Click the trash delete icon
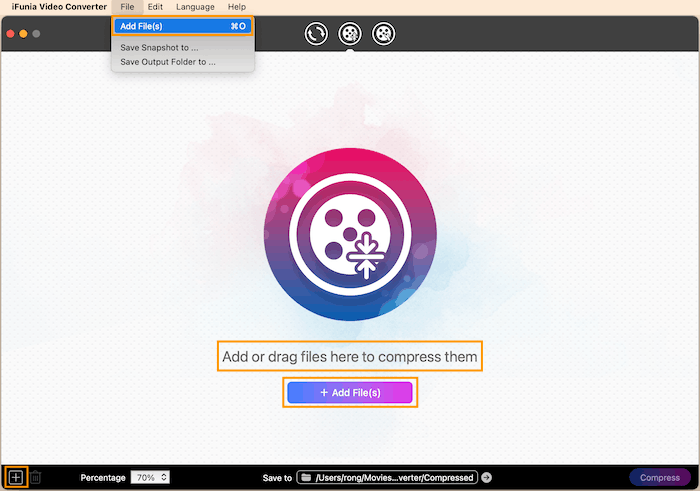The image size is (700, 491). pos(35,477)
